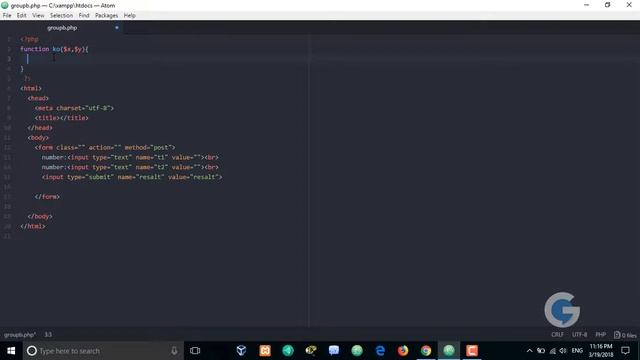Open VirtualBox from the taskbar
The width and height of the screenshot is (640, 360).
pyautogui.click(x=241, y=351)
